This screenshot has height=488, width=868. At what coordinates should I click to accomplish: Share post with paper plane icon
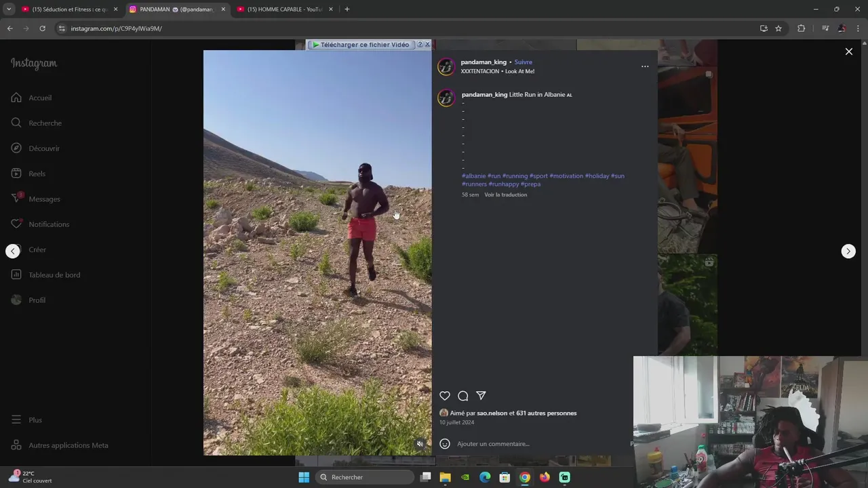pos(481,396)
